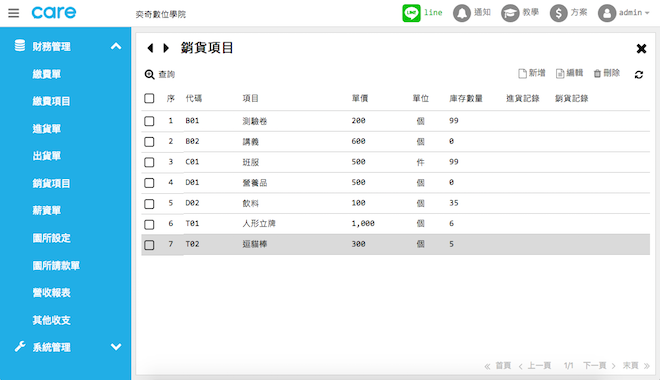Collapse the 財務管理 section chevron
Image resolution: width=660 pixels, height=380 pixels.
point(116,46)
